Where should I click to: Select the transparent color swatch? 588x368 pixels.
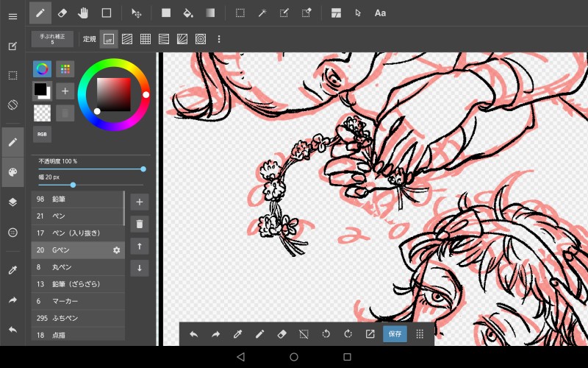[x=43, y=113]
